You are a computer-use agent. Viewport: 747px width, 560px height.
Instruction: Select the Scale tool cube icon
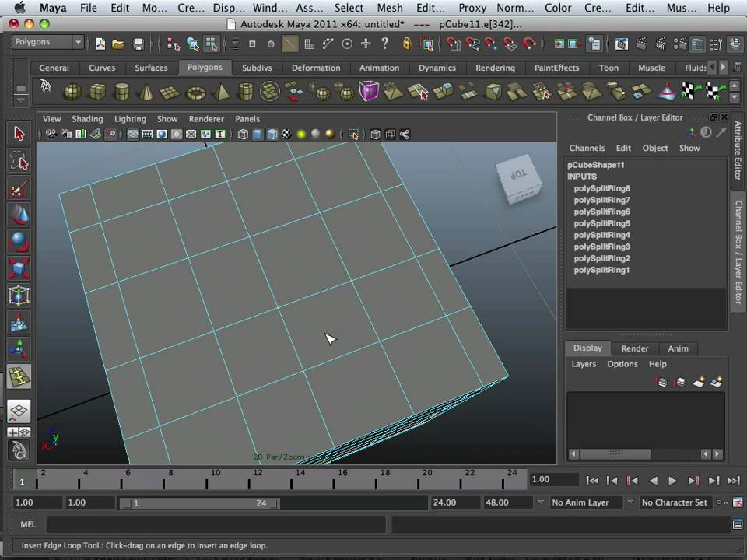pos(19,268)
